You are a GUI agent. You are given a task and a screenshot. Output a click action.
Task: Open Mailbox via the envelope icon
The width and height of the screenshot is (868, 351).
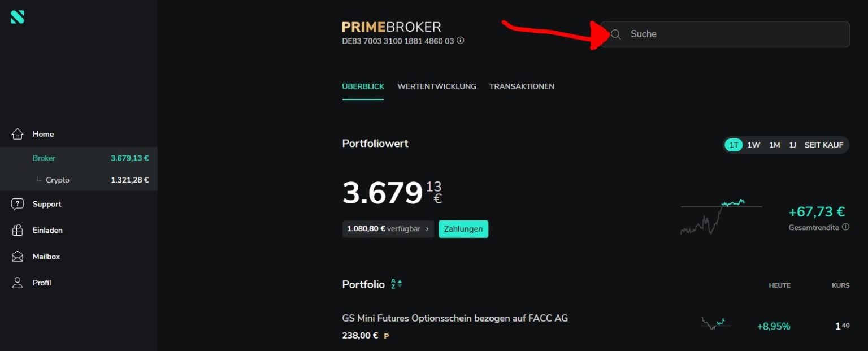click(18, 257)
